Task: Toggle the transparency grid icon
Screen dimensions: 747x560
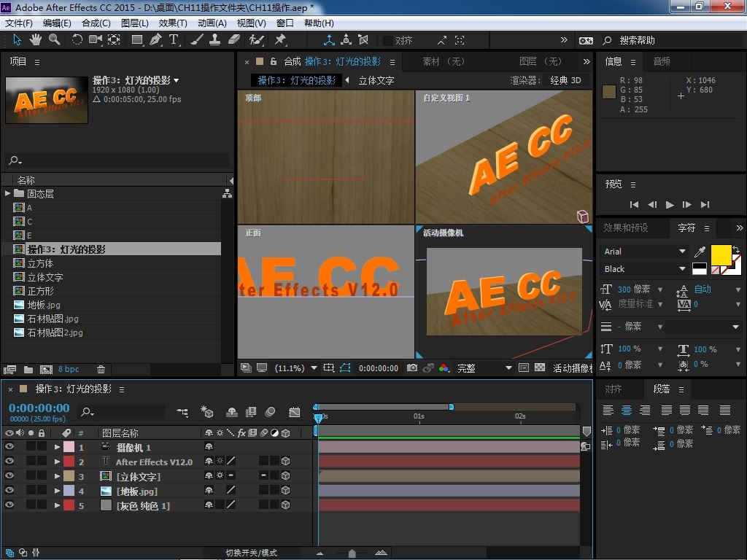Action: coord(540,367)
